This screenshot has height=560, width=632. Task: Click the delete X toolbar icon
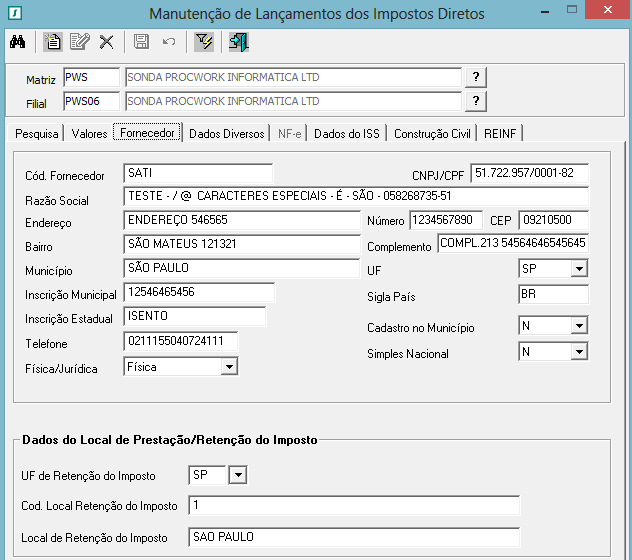pyautogui.click(x=106, y=42)
